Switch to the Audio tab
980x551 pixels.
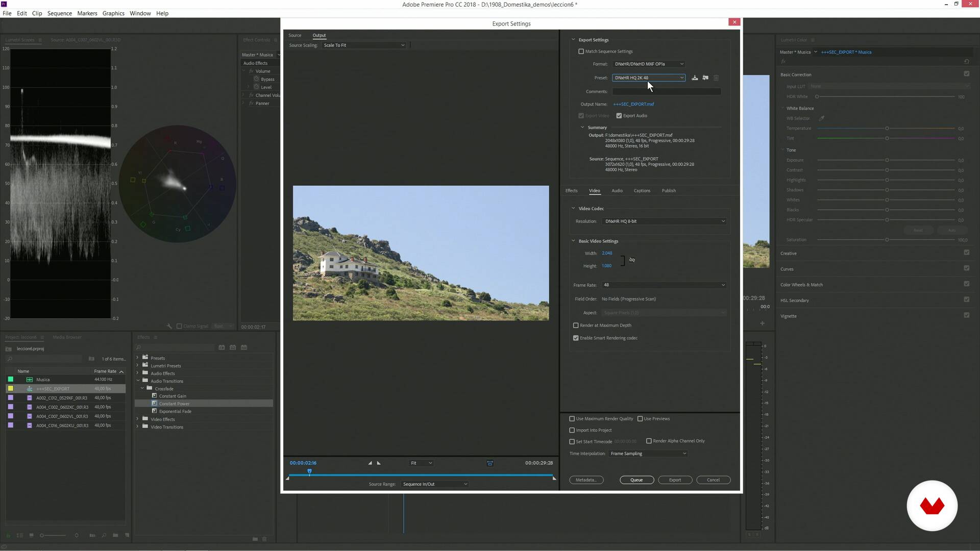coord(617,191)
